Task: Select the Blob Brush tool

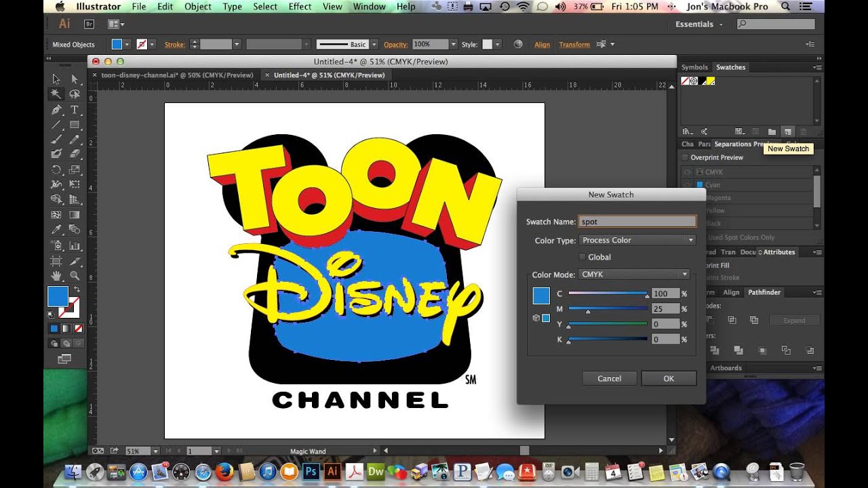Action: coord(56,155)
